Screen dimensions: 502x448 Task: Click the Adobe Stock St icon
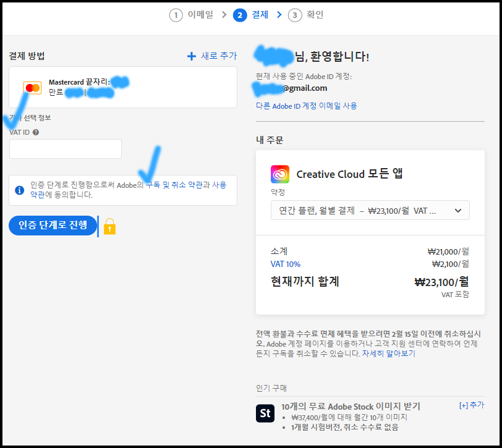[265, 413]
